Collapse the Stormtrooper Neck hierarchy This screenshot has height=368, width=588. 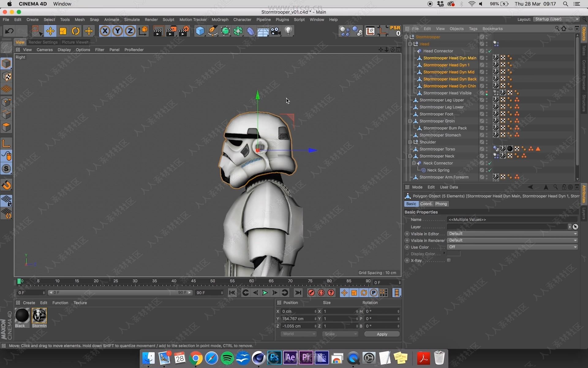[410, 156]
